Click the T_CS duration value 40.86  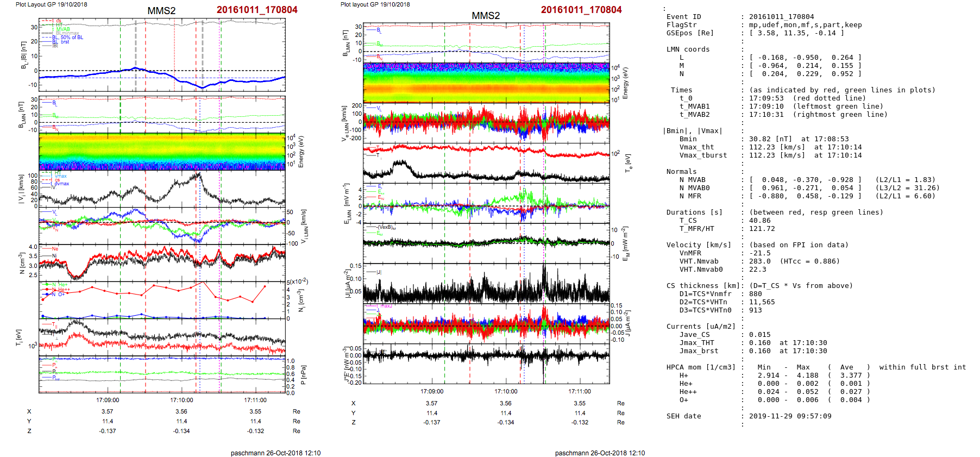coord(759,221)
